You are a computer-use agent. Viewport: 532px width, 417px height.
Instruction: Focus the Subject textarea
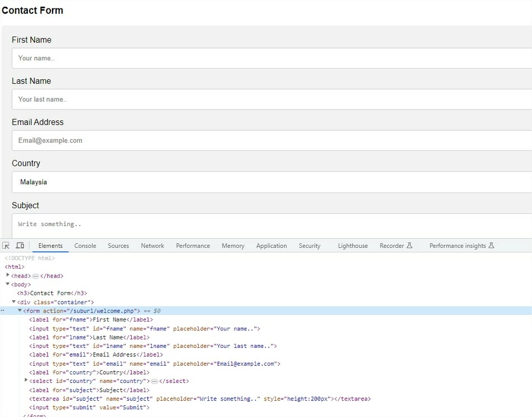pos(272,226)
